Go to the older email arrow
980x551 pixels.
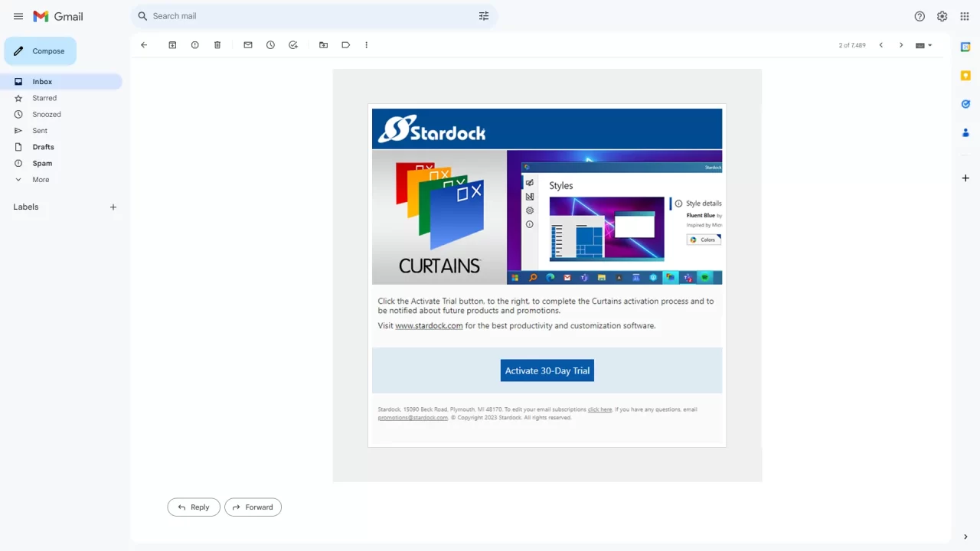point(901,45)
